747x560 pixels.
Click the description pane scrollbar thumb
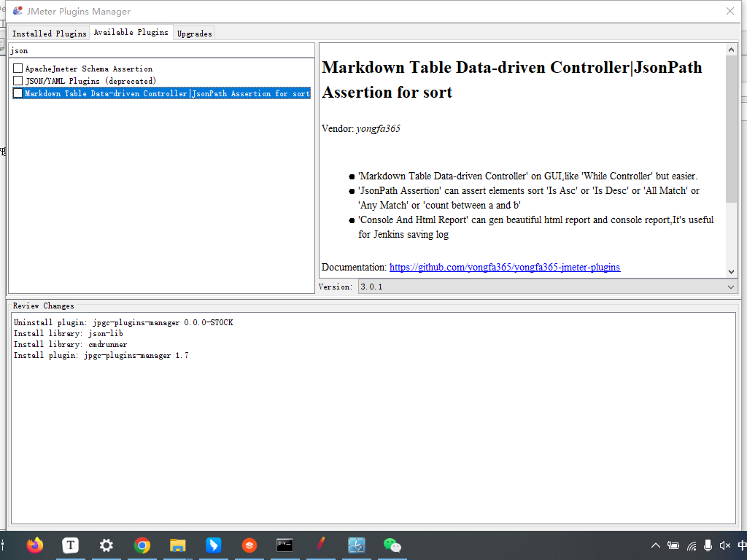pos(731,128)
